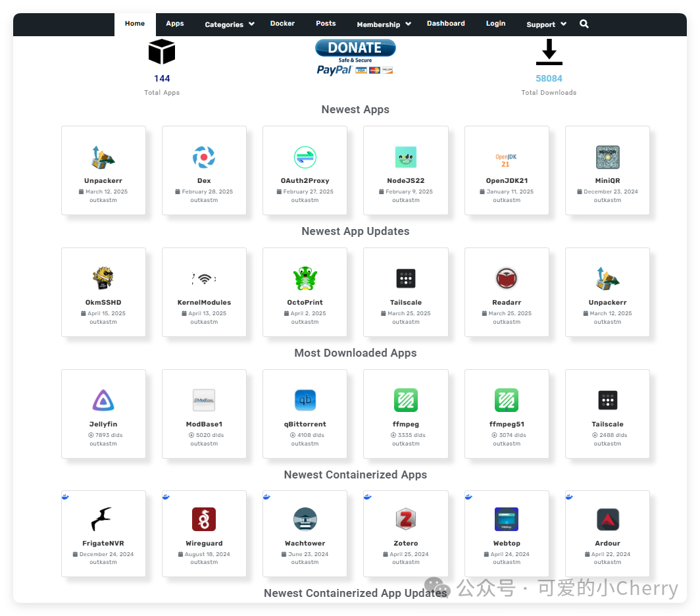Open the Dashboard menu item

pyautogui.click(x=445, y=24)
